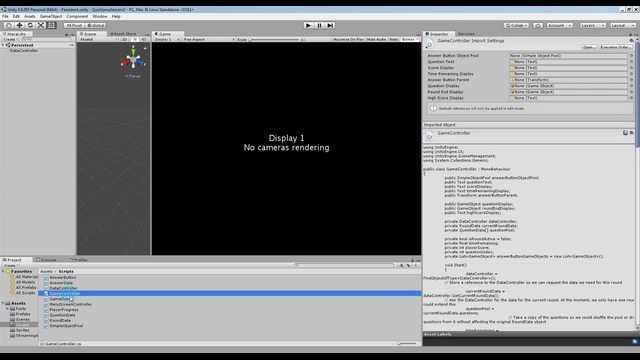Switch to the Services tab

466,34
